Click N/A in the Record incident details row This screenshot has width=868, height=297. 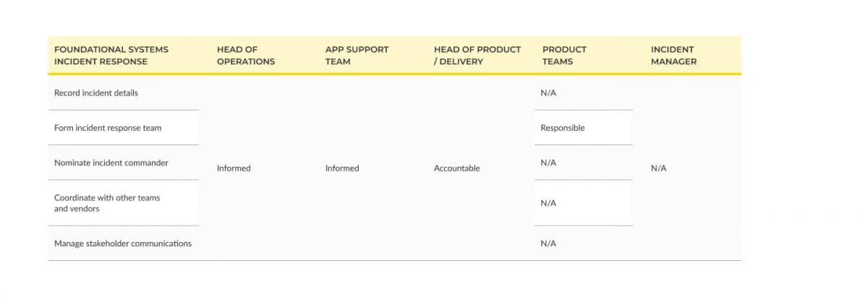tap(548, 93)
